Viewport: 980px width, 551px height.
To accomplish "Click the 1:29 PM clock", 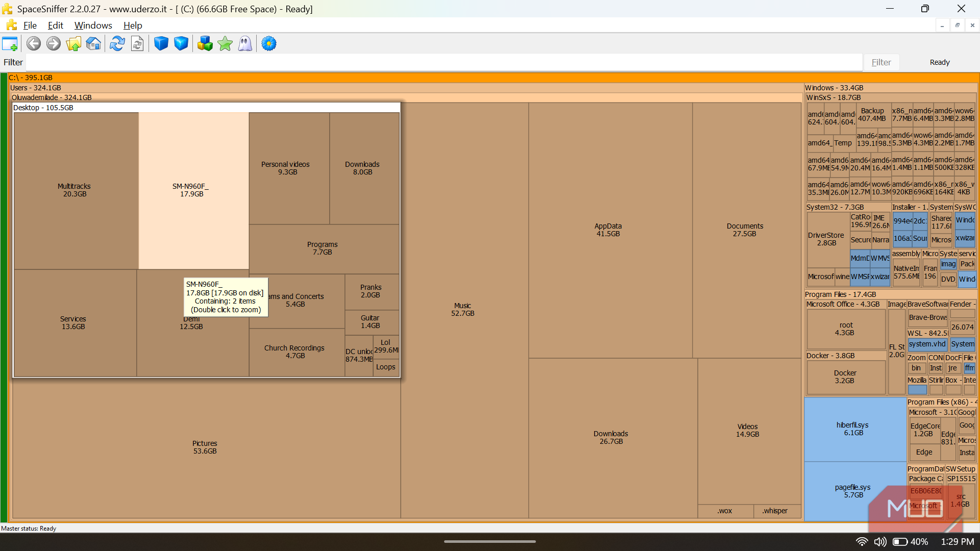I will (x=957, y=542).
